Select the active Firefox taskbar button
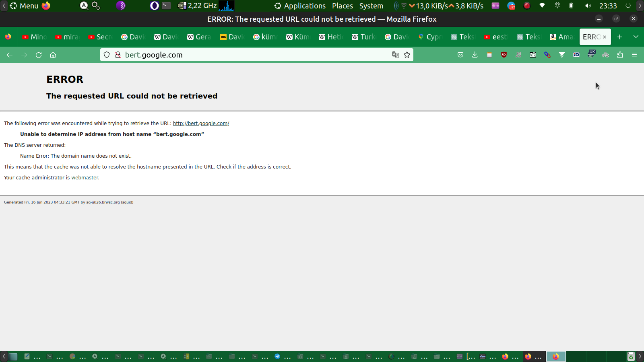 coord(556,356)
